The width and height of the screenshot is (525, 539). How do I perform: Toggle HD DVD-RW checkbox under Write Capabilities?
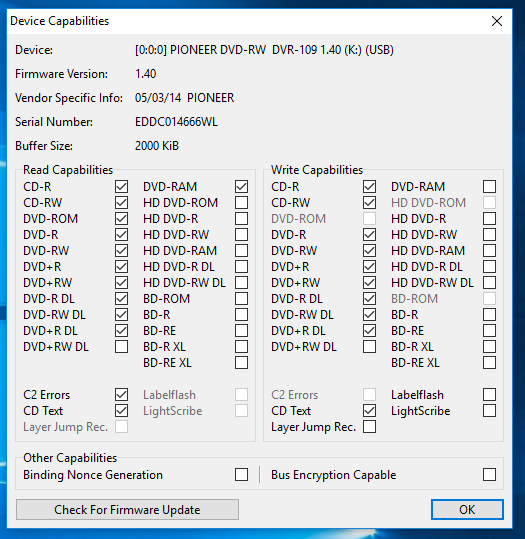489,235
